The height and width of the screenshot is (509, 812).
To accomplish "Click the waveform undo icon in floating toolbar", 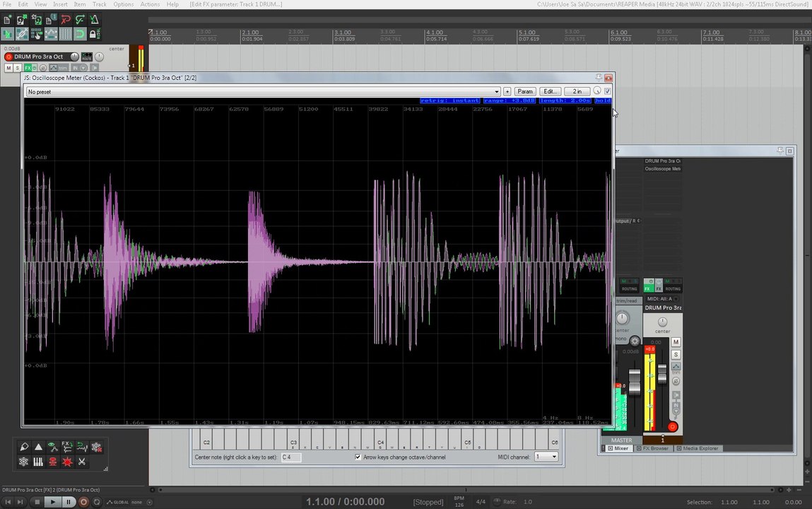I will click(x=82, y=447).
